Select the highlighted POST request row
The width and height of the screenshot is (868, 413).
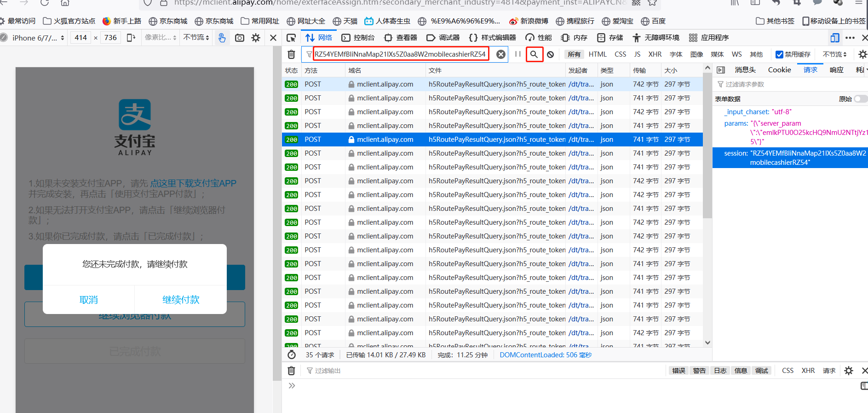click(492, 140)
